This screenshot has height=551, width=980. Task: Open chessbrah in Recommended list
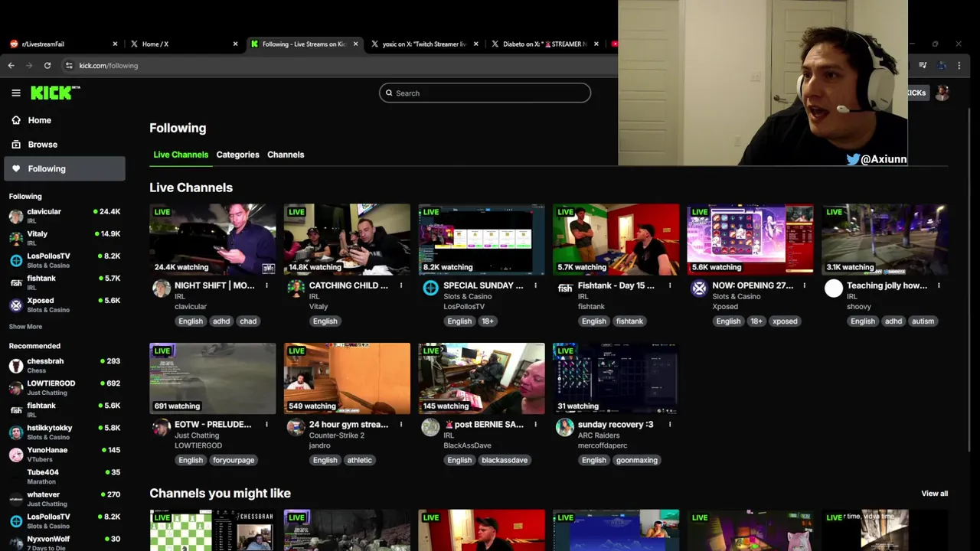tap(64, 365)
